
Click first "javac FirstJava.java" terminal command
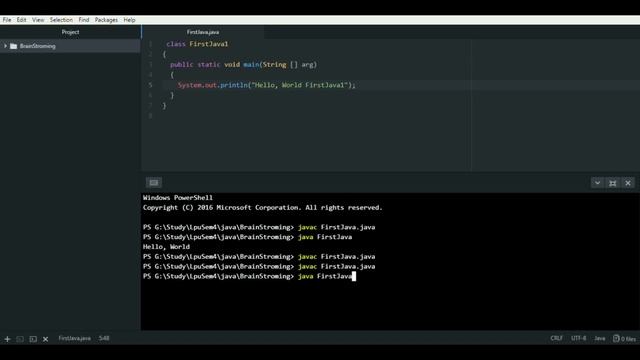click(x=336, y=227)
